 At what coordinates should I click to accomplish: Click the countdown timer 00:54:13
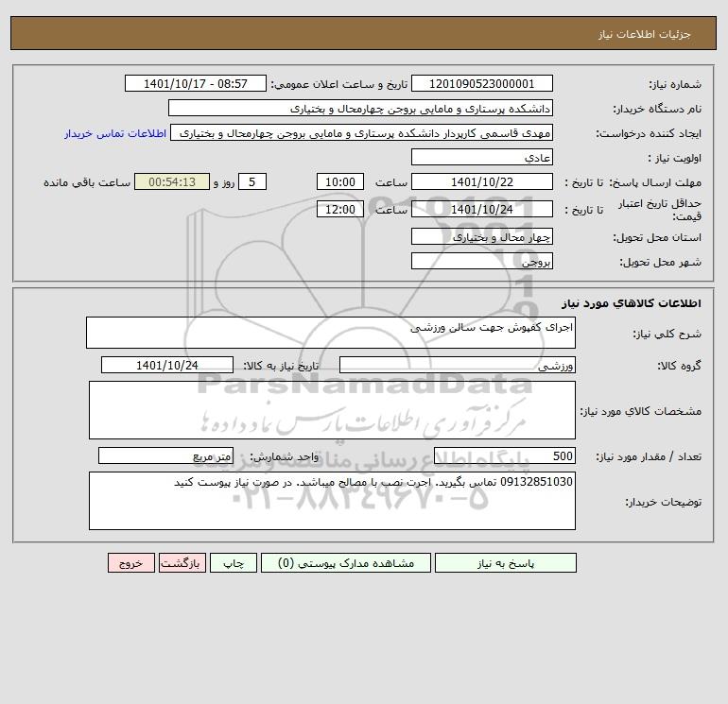pyautogui.click(x=172, y=182)
